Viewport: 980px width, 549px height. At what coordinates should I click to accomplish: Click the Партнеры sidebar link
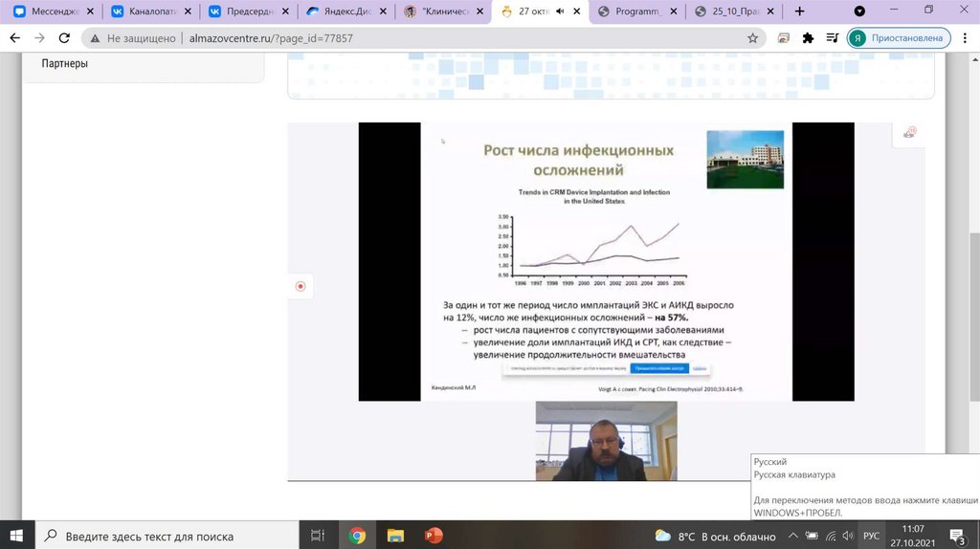65,63
